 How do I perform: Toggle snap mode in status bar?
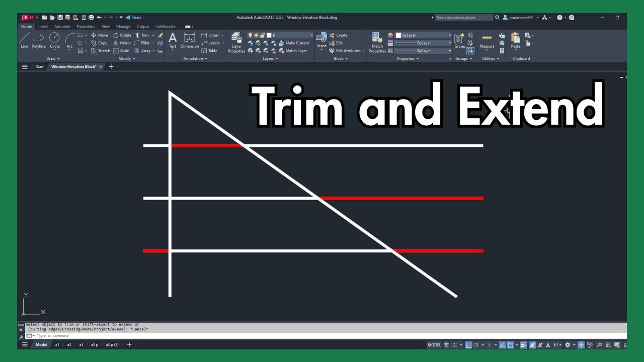coord(455,345)
